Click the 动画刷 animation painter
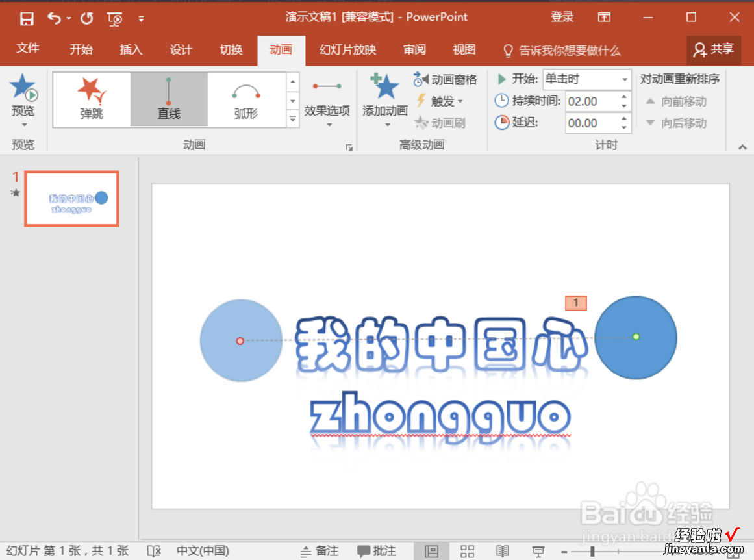The height and width of the screenshot is (560, 754). pos(440,123)
